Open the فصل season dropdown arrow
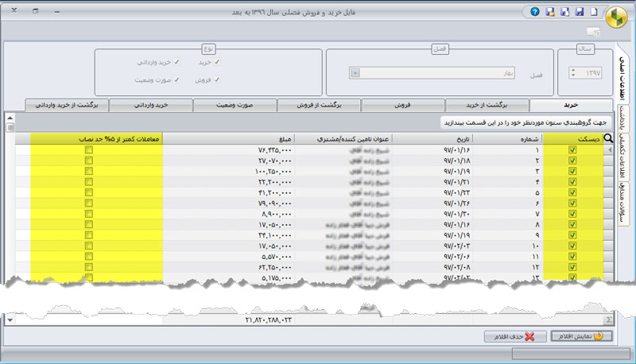The height and width of the screenshot is (364, 636). click(355, 73)
